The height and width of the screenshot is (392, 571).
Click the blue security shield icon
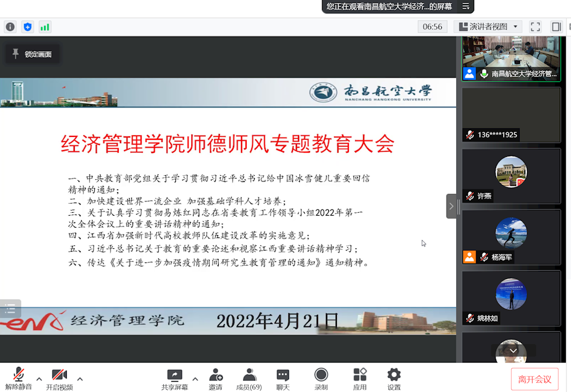(27, 27)
